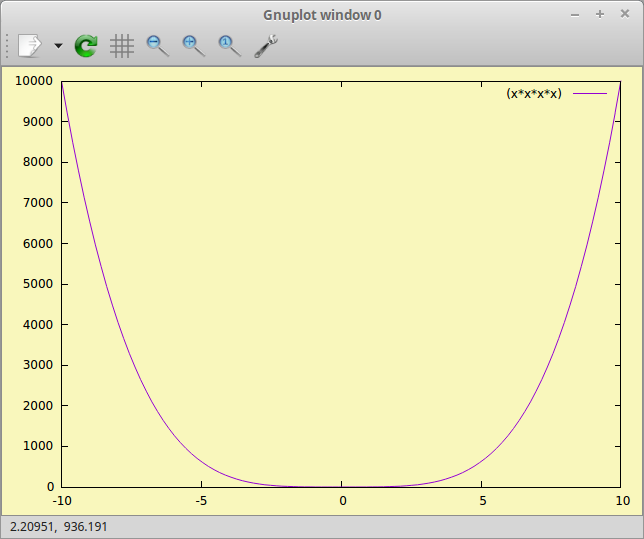This screenshot has height=539, width=644.
Task: Open the export dropdown arrow
Action: [x=58, y=46]
